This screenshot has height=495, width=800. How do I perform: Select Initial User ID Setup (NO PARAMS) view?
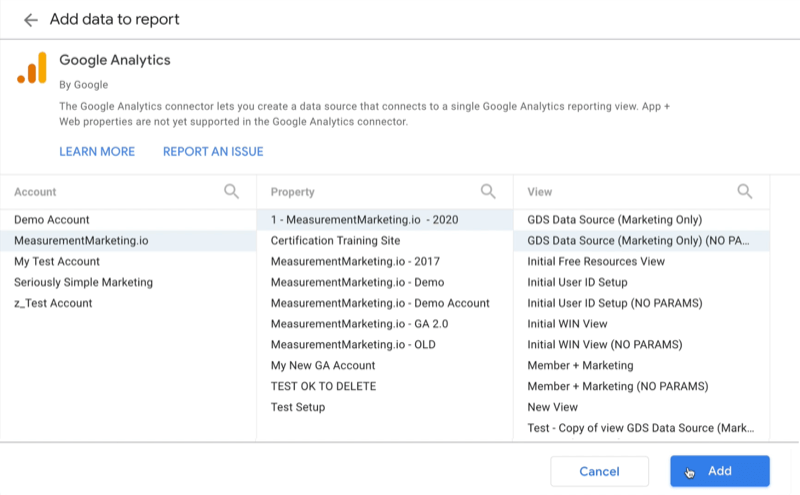point(641,303)
